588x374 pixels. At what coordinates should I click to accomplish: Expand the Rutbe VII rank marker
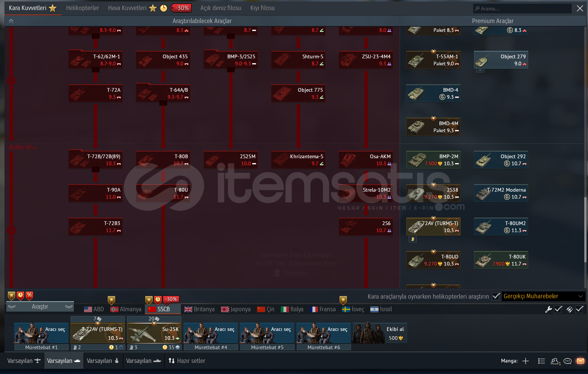click(x=23, y=147)
